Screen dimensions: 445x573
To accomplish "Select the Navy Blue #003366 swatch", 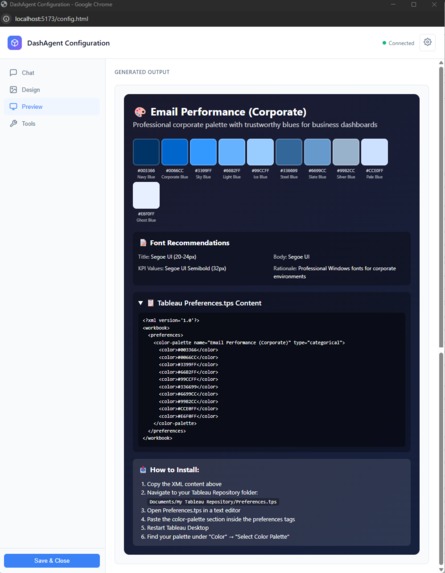I will tap(146, 152).
